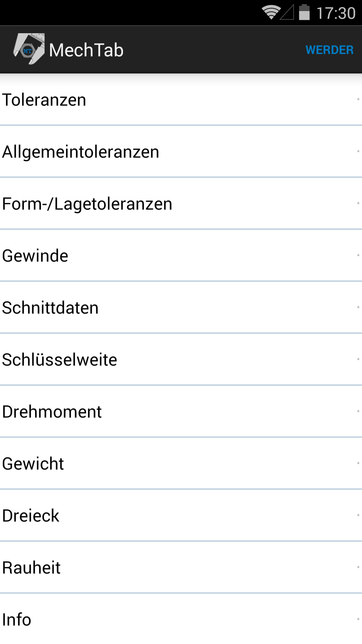Tap the Wi-Fi signal status icon

pyautogui.click(x=271, y=12)
